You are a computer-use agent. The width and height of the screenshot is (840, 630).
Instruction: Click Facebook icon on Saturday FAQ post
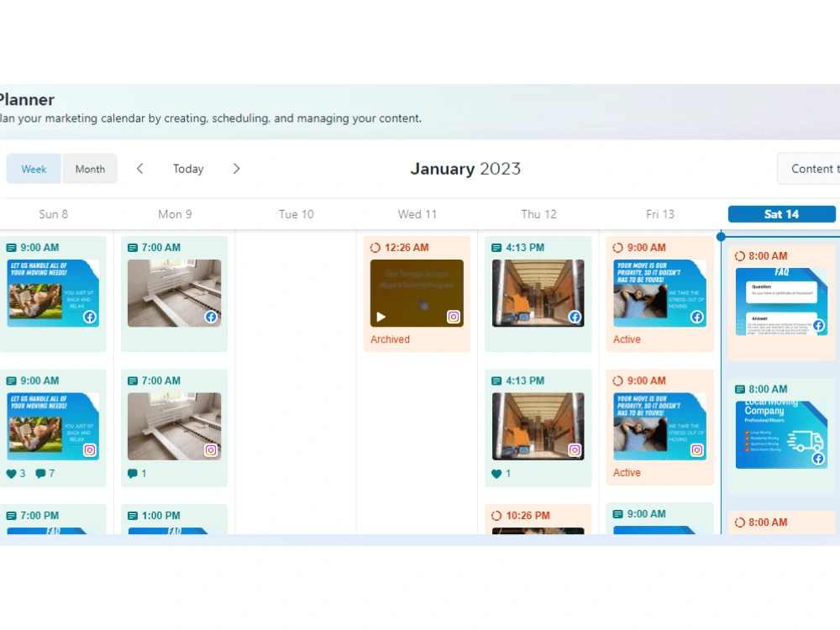pyautogui.click(x=818, y=325)
